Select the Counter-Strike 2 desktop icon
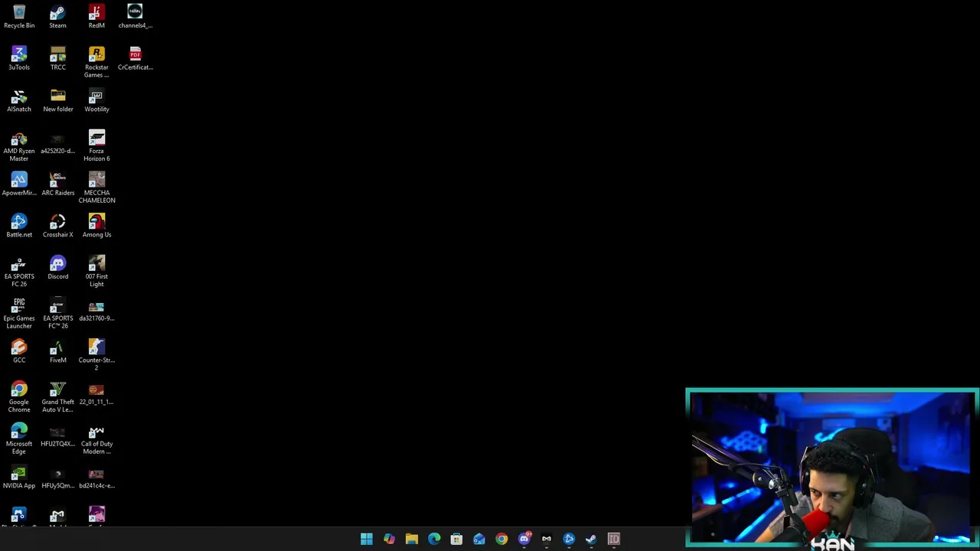Screen dimensions: 980x551 (96, 356)
